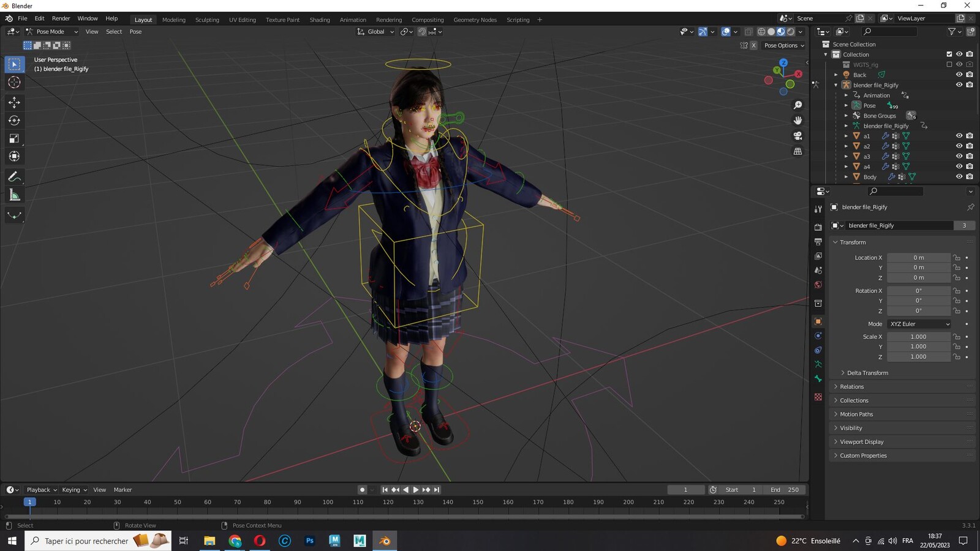Click the End frame 250 field
The image size is (980, 551).
click(785, 490)
